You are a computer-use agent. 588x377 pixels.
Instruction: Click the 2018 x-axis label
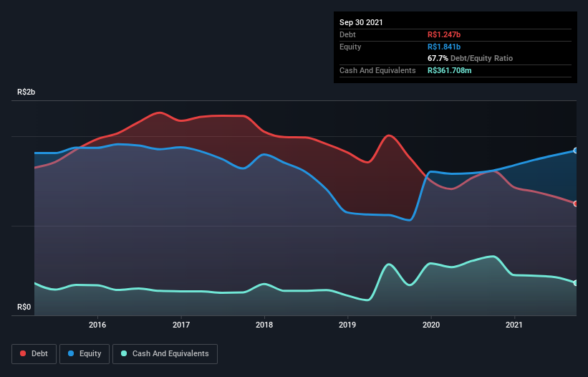point(264,325)
